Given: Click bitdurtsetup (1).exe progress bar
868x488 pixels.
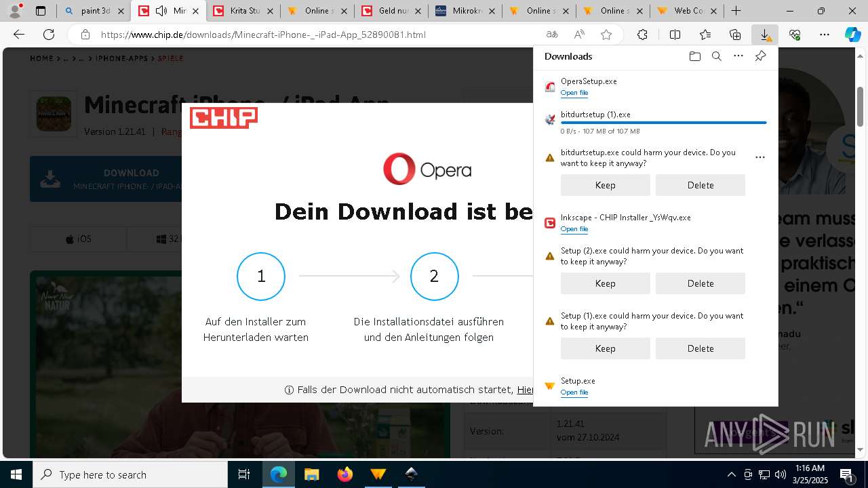Looking at the screenshot, I should click(x=664, y=123).
